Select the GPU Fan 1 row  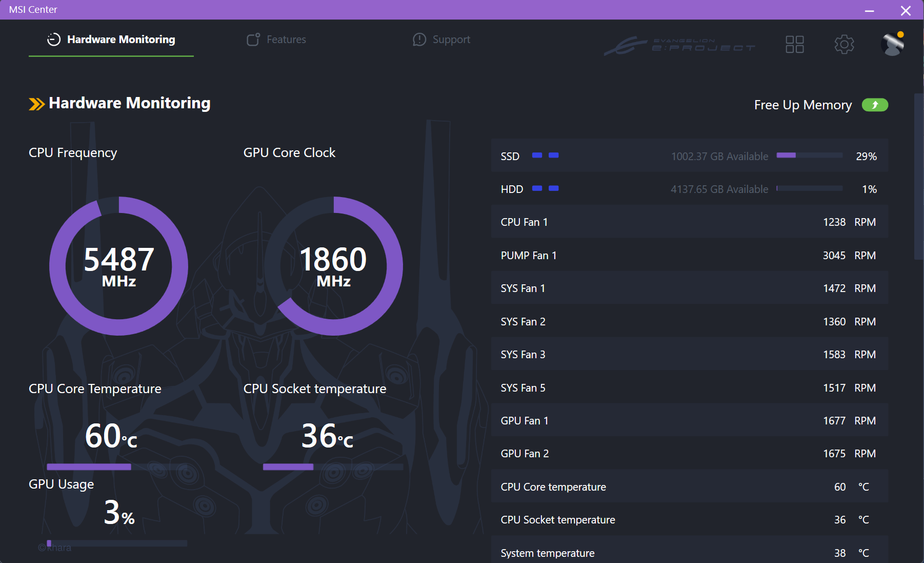[690, 420]
